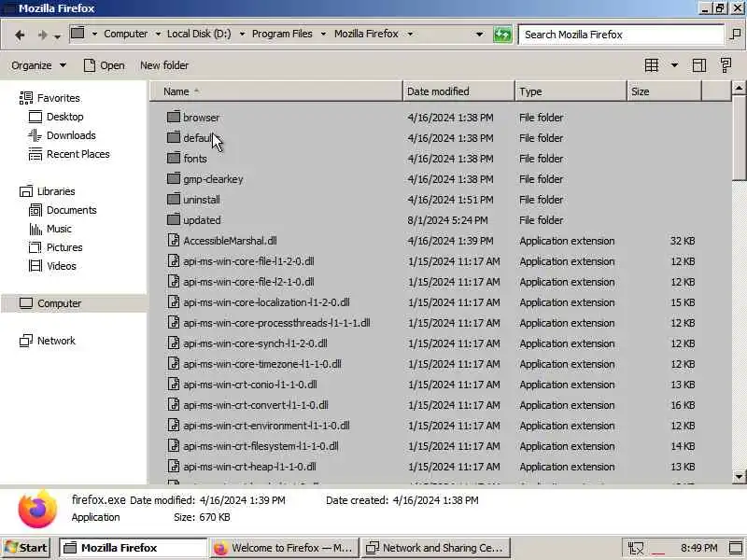Open the Help icon
747x560 pixels.
click(x=726, y=65)
